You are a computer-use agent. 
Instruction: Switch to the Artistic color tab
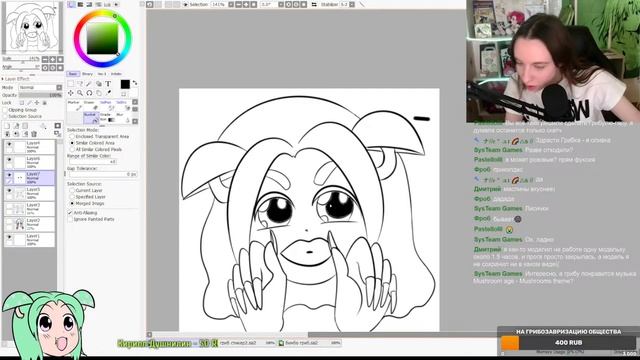point(116,74)
